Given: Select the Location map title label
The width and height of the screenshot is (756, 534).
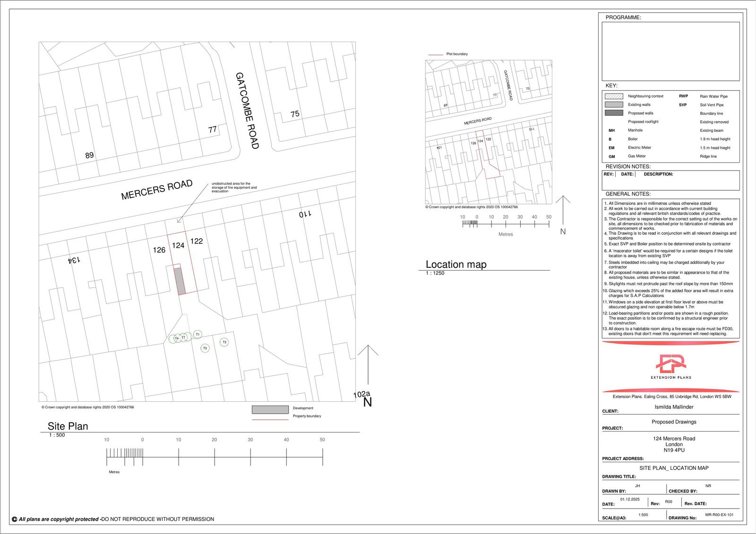Looking at the screenshot, I should 455,264.
